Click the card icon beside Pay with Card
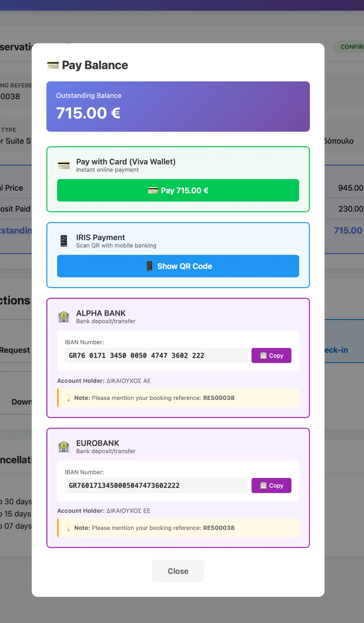This screenshot has height=623, width=364. pyautogui.click(x=64, y=165)
